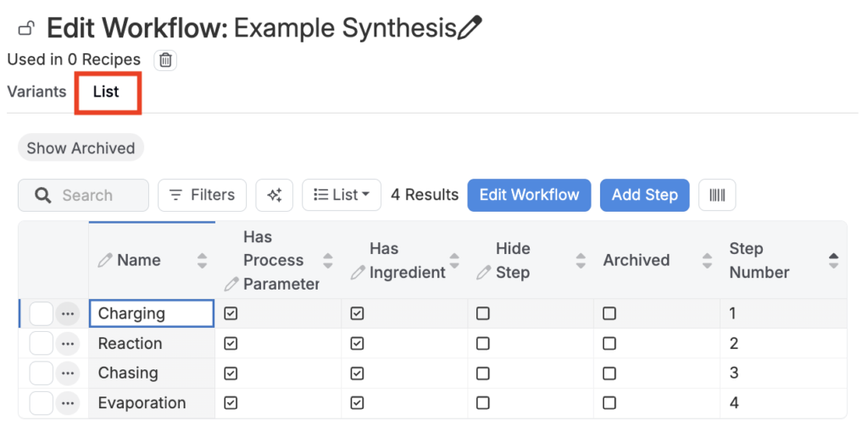The width and height of the screenshot is (868, 437).
Task: Select the row checkbox for Chasing
Action: [41, 373]
